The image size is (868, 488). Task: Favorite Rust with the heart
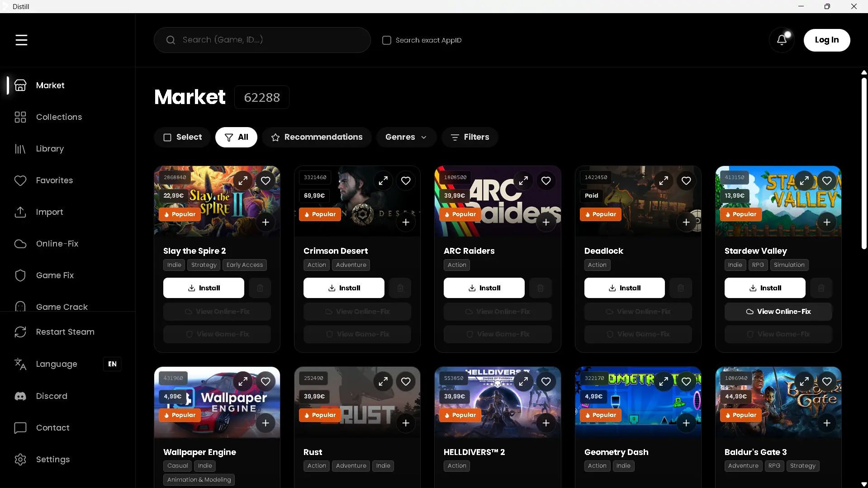click(406, 382)
